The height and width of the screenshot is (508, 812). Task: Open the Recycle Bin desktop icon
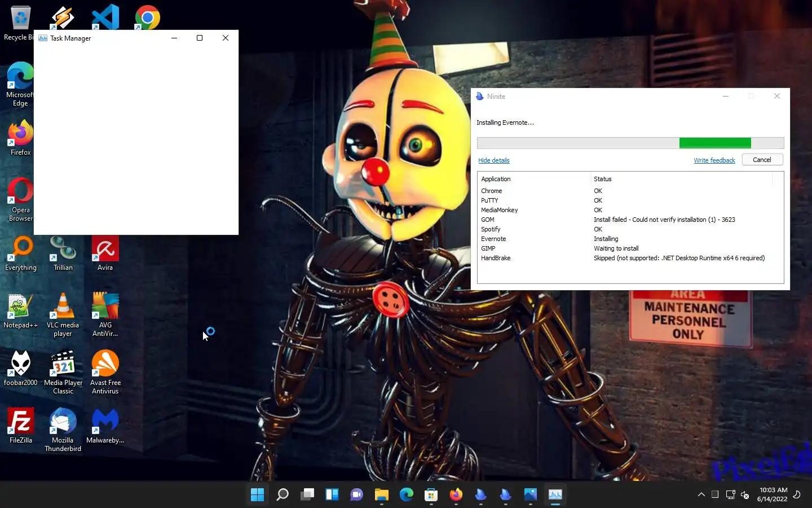pyautogui.click(x=20, y=23)
